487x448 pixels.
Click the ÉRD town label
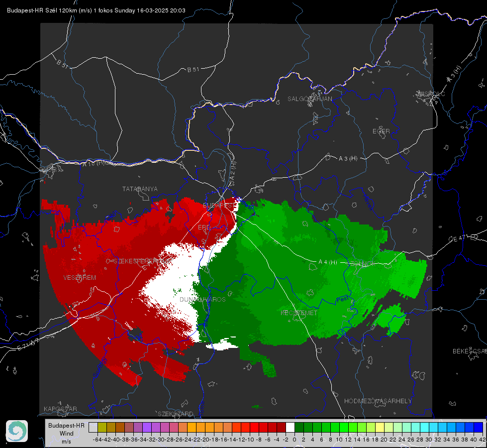click(204, 227)
